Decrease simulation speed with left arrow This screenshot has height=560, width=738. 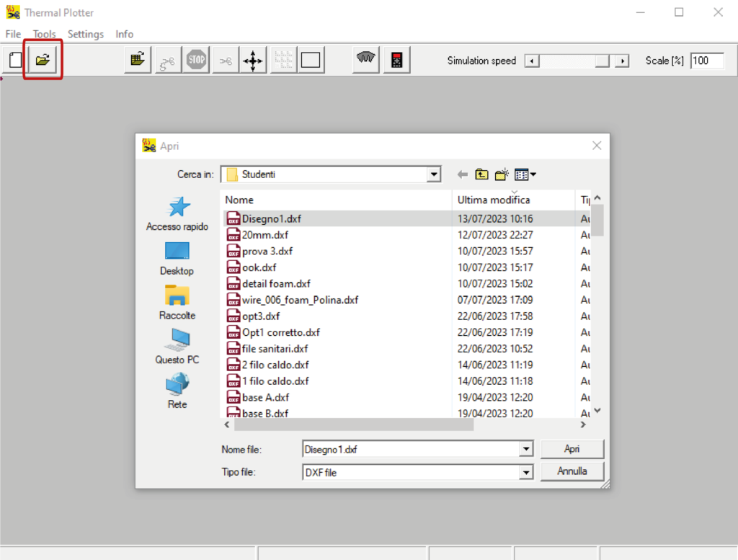532,61
